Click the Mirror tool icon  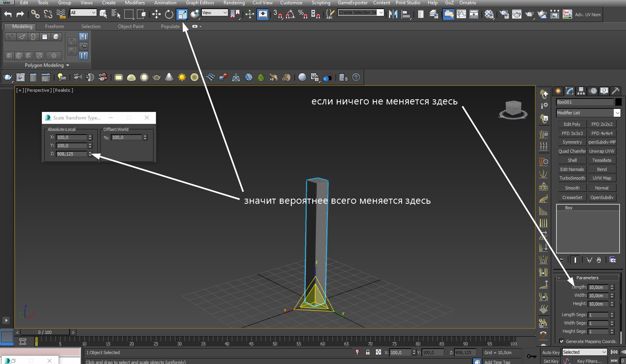393,15
